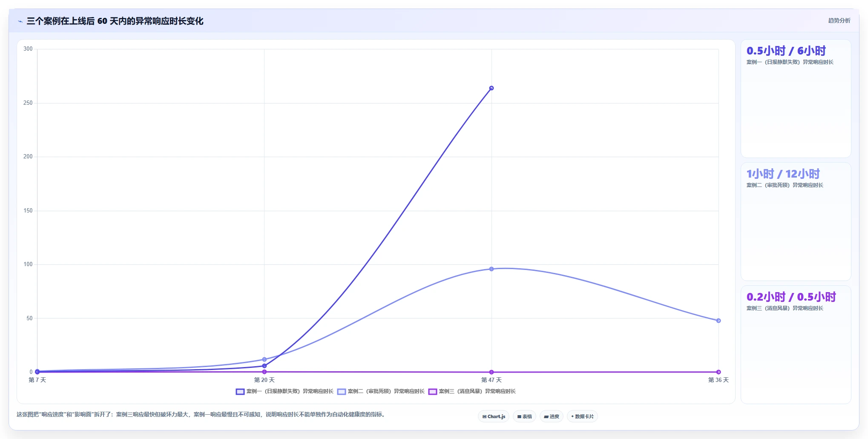This screenshot has width=868, height=439.
Task: Click 案例二 data point at 第 47 天
Action: pos(491,269)
